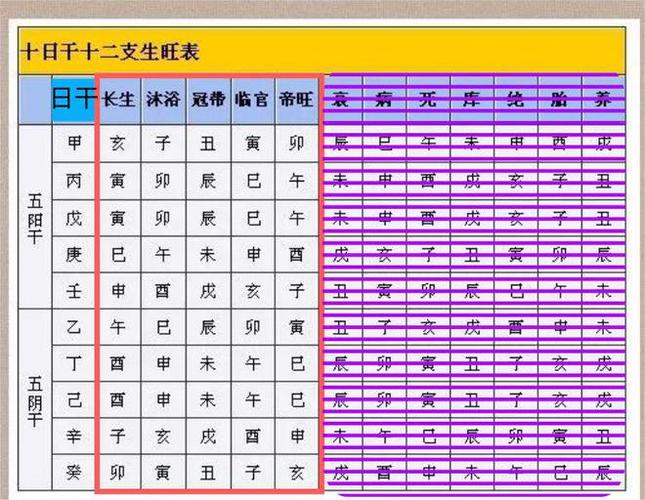Select the 丙 row label
Screen dimensions: 645x500
point(74,181)
